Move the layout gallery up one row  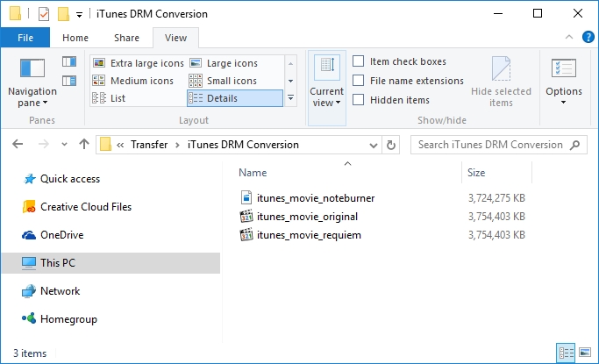click(290, 63)
